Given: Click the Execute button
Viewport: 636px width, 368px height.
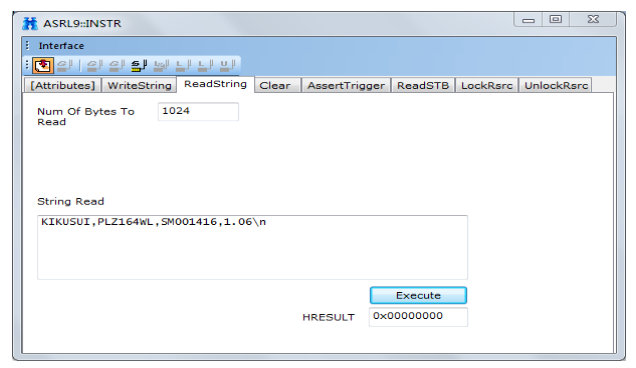Looking at the screenshot, I should coord(418,295).
